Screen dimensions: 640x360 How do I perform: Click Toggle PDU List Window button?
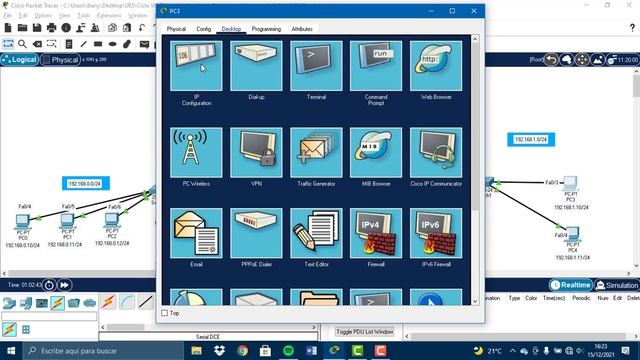pyautogui.click(x=365, y=332)
